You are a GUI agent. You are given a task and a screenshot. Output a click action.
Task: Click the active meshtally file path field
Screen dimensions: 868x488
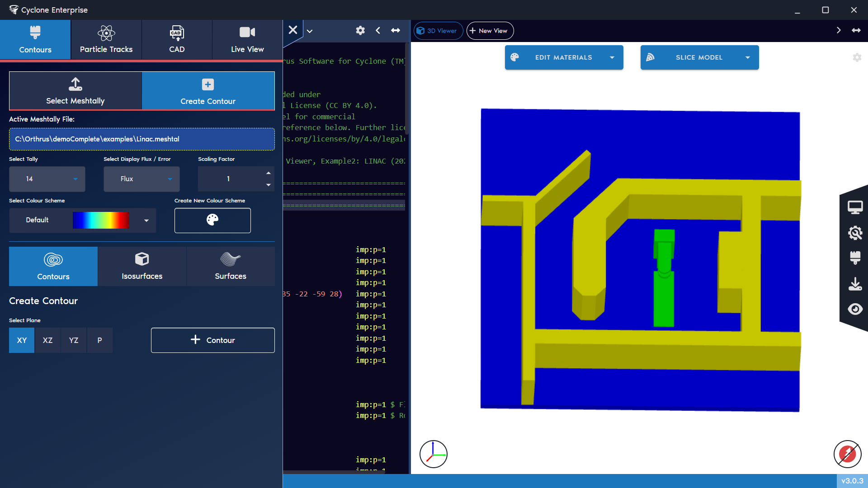coord(142,139)
